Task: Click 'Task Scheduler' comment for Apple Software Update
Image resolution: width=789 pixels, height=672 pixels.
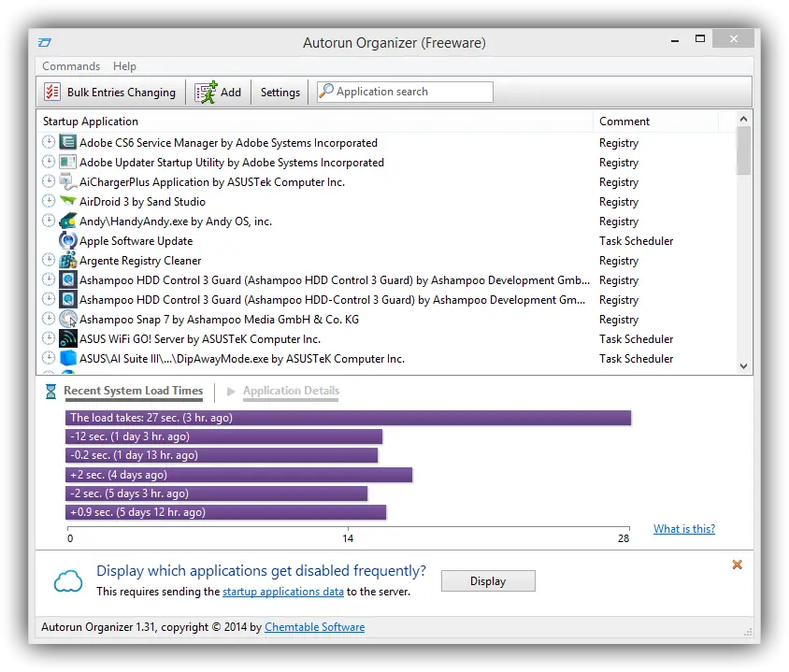Action: [636, 241]
